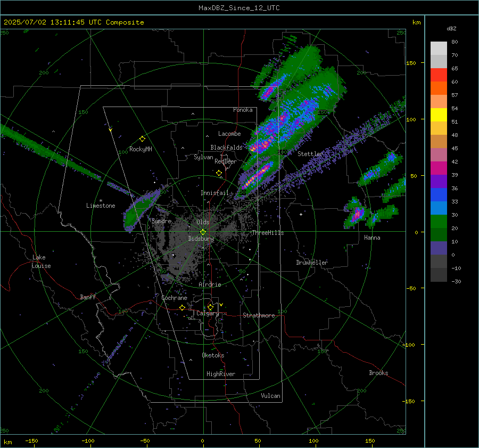Screen dimensions: 479x448
Task: Click the Okotoks label
Action: [213, 355]
